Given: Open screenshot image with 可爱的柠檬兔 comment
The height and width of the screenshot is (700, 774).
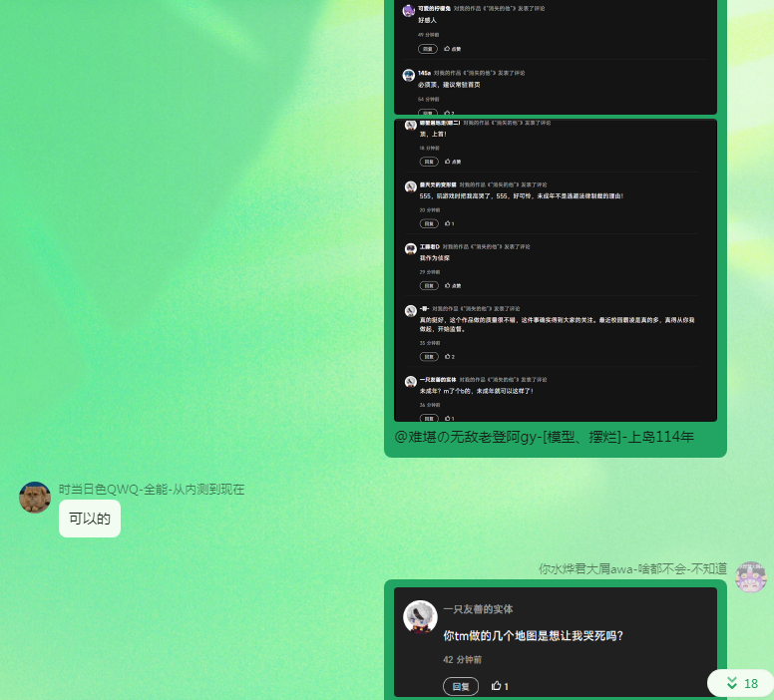Looking at the screenshot, I should click(x=556, y=57).
